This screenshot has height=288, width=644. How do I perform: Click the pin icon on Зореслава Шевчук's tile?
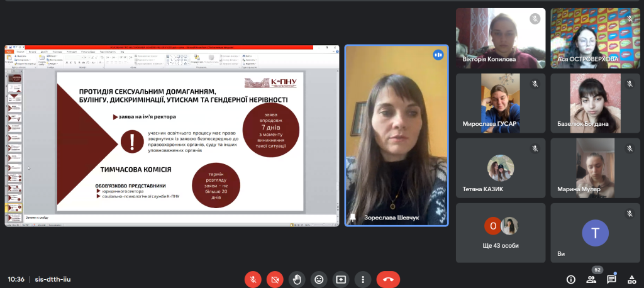(353, 218)
